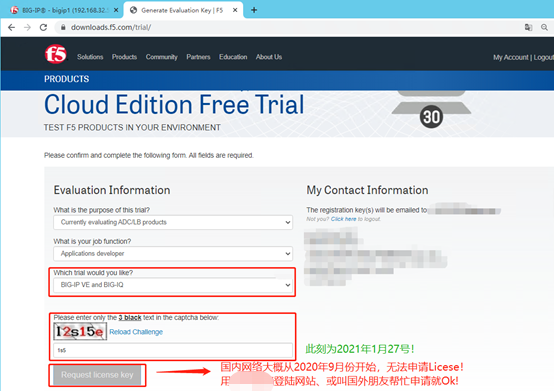Click the 30 badge graphic

tap(431, 117)
